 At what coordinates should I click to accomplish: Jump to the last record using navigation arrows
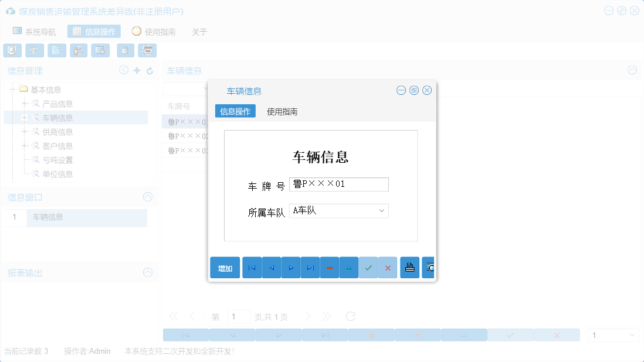click(310, 267)
